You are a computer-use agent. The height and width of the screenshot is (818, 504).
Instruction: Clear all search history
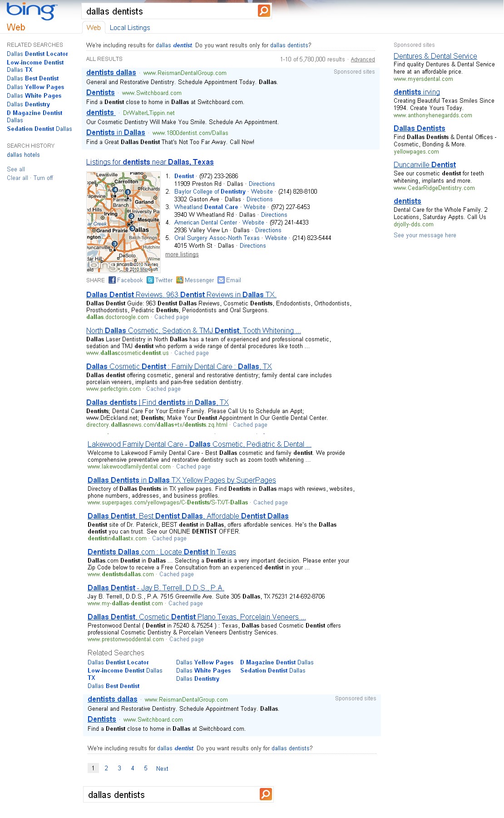(17, 178)
